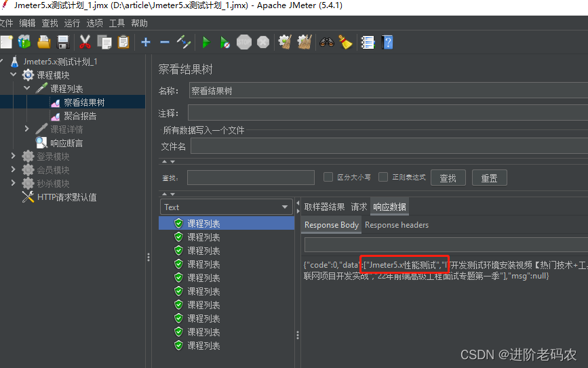Select 响应断言 node in tree
588x368 pixels.
click(x=66, y=143)
